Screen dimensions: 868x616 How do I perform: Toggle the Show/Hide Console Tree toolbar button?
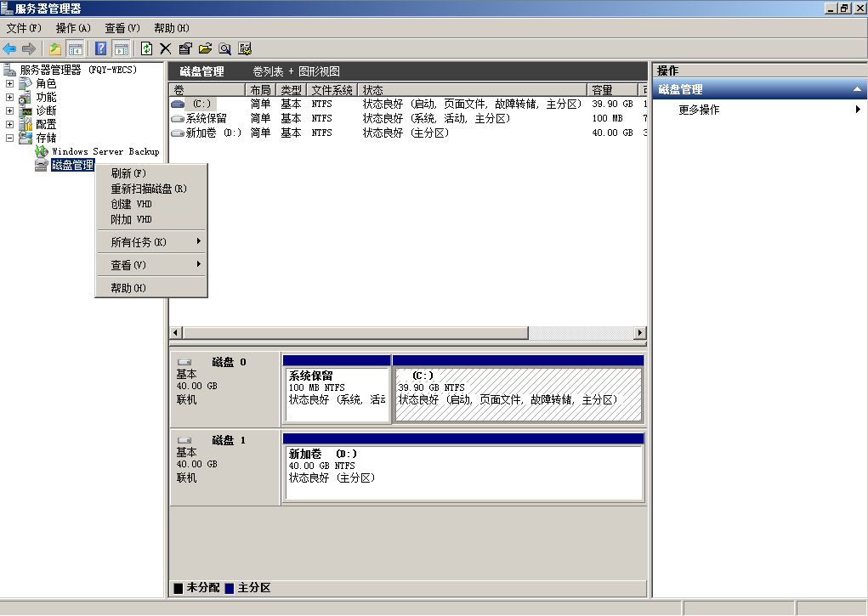pos(76,48)
